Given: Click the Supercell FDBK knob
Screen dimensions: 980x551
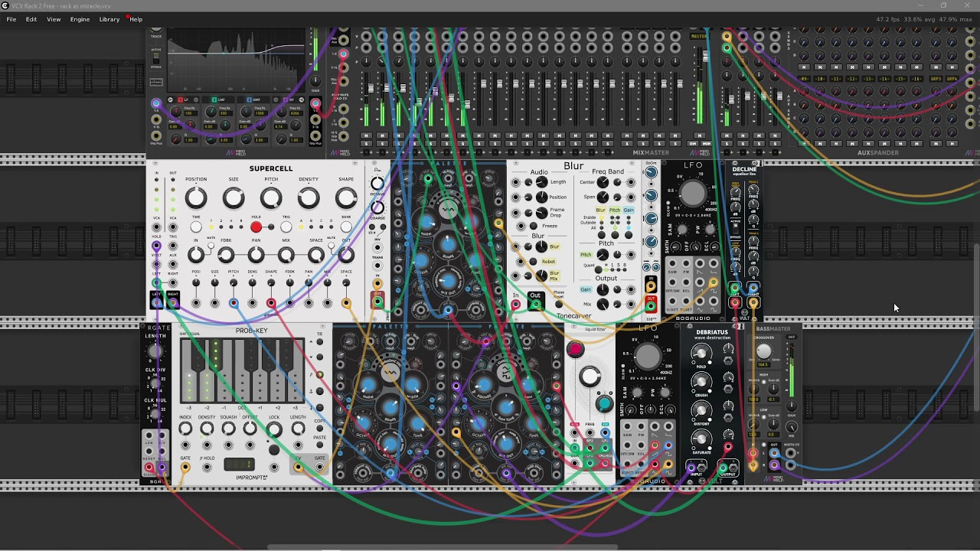Looking at the screenshot, I should point(226,255).
